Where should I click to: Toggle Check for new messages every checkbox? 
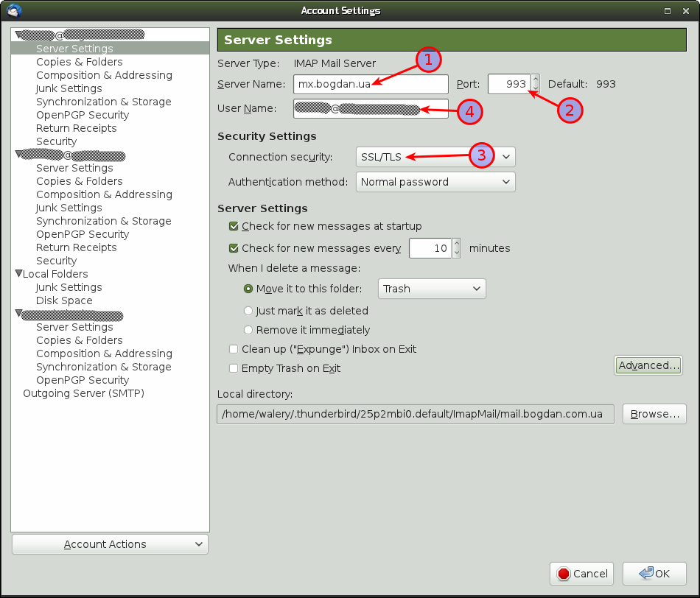pyautogui.click(x=234, y=248)
